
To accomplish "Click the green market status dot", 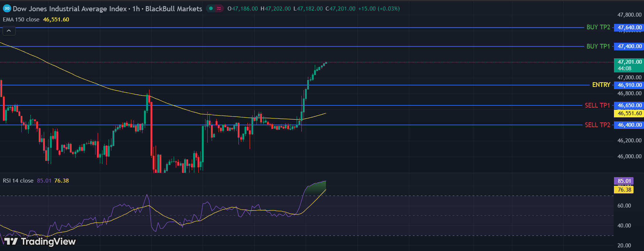I will click(x=211, y=8).
